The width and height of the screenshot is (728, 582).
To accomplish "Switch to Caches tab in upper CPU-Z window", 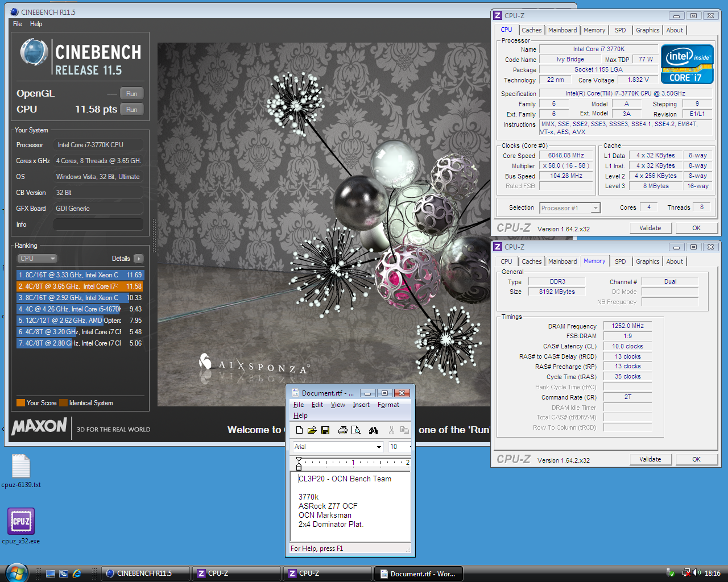I will (x=532, y=30).
